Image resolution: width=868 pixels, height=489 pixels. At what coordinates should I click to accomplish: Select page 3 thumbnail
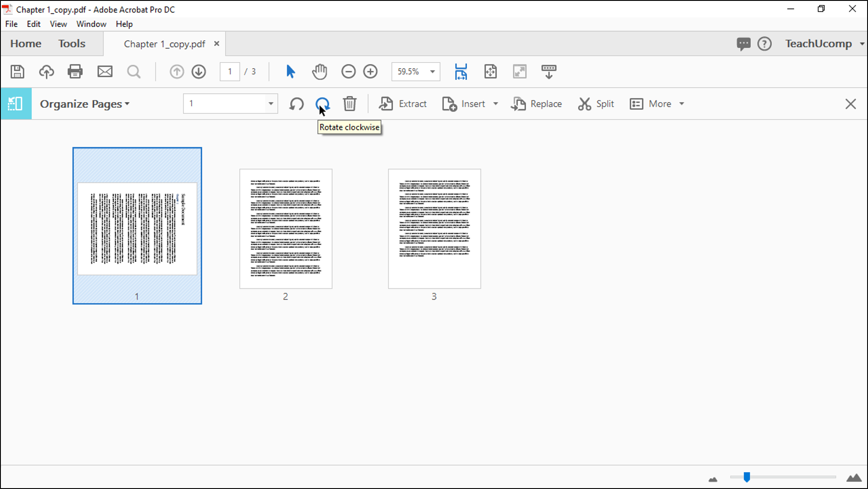coord(434,228)
